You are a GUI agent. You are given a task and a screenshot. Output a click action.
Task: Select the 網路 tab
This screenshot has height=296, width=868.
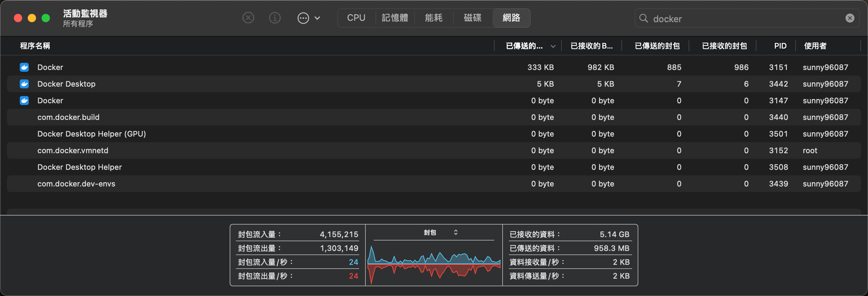511,18
